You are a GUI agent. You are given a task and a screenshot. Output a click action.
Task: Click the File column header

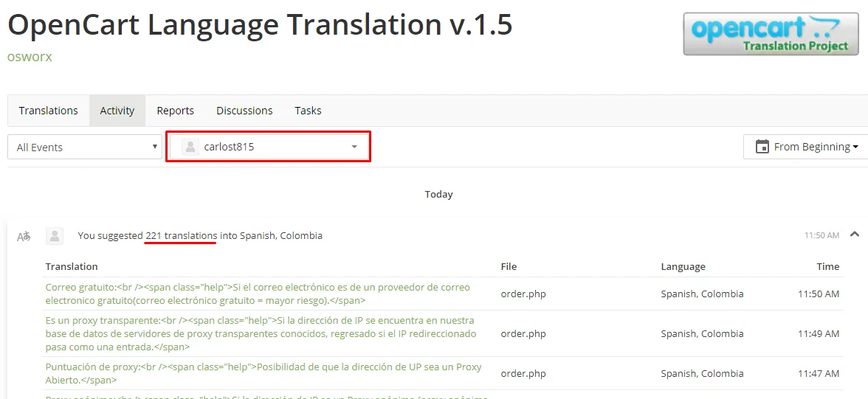[509, 267]
